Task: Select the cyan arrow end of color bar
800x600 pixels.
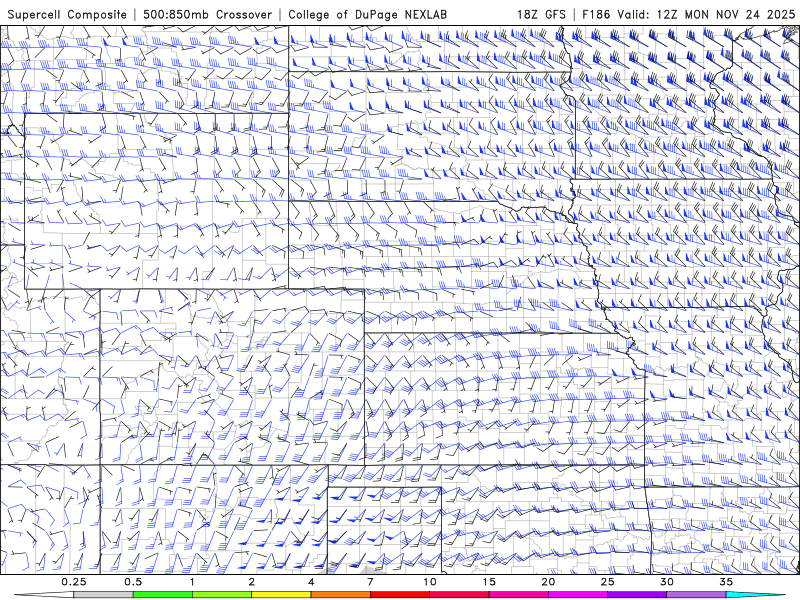Action: (755, 595)
